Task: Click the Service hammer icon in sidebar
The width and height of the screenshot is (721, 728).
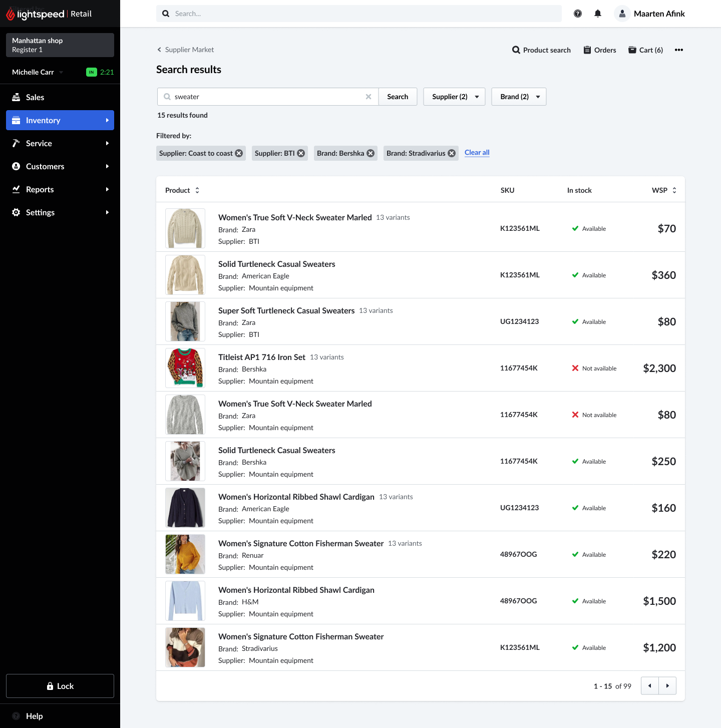Action: click(x=16, y=143)
